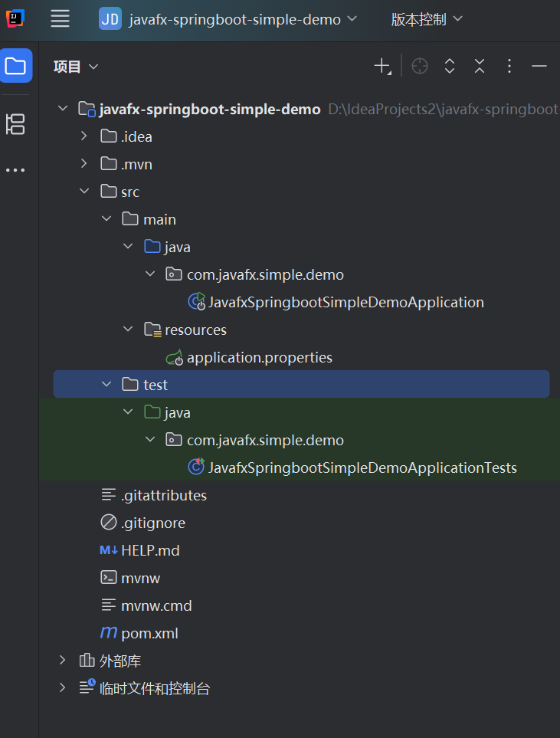Click the IntelliJ IDEA logo

(x=17, y=19)
